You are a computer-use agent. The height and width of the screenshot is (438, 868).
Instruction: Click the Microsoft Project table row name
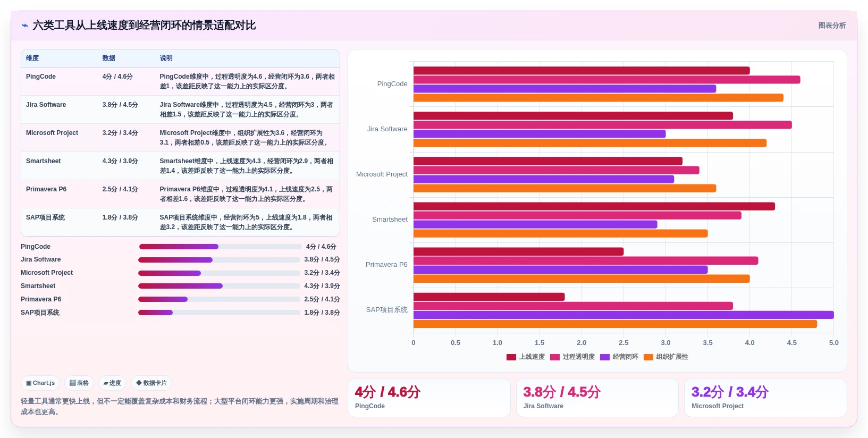click(52, 133)
